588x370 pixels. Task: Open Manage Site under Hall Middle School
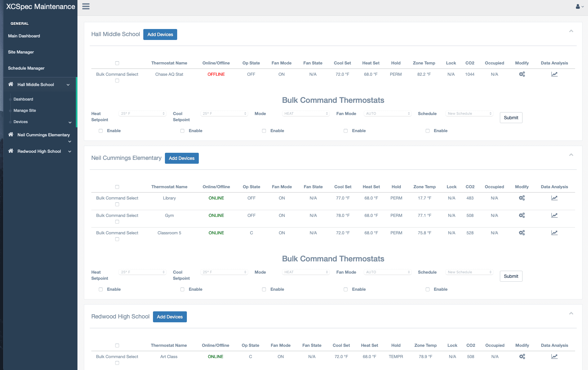25,111
